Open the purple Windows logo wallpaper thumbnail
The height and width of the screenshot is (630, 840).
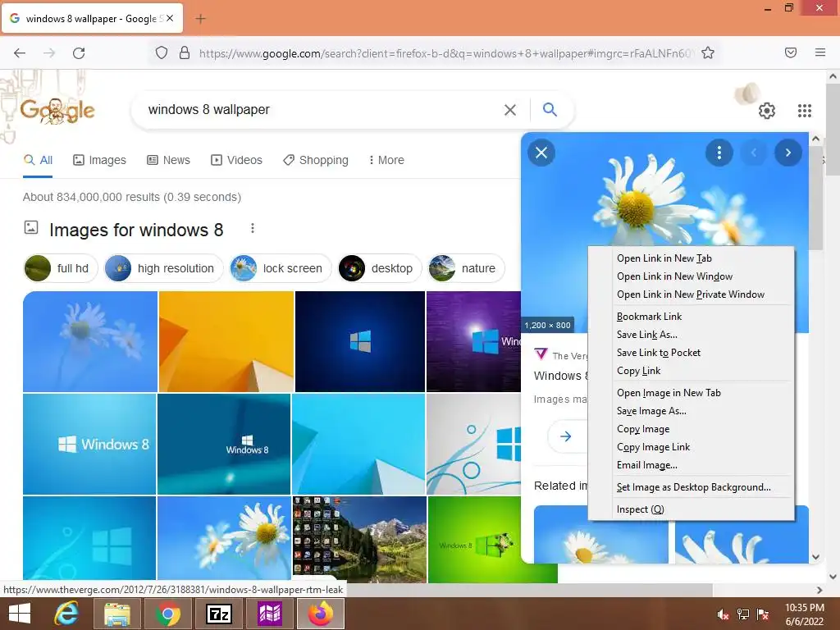tap(473, 341)
